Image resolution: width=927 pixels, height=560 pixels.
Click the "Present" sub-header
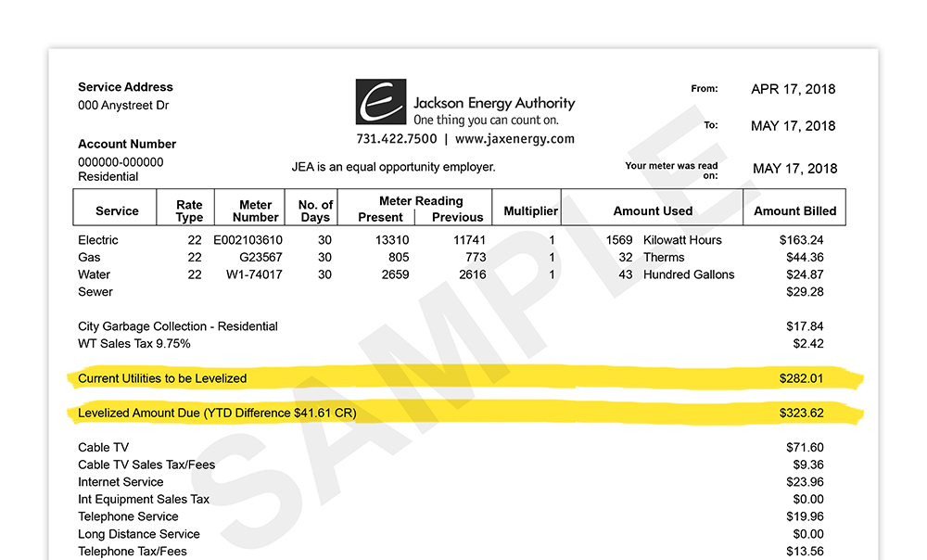click(380, 217)
